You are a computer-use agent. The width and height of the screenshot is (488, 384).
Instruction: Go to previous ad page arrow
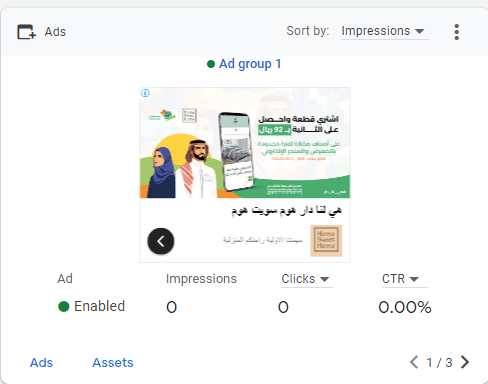pos(414,362)
